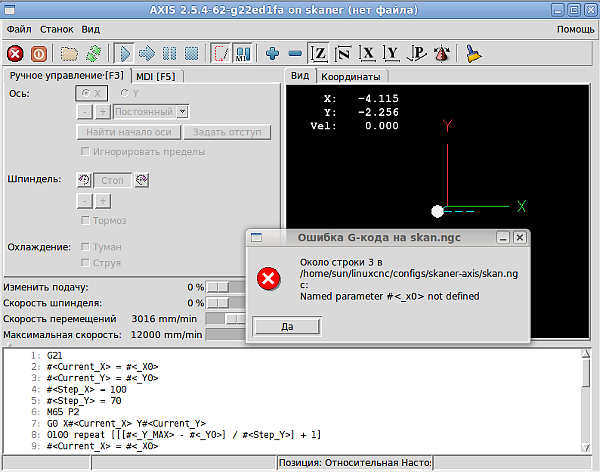Open a G-code file via folder icon
This screenshot has width=600, height=472.
click(x=69, y=54)
